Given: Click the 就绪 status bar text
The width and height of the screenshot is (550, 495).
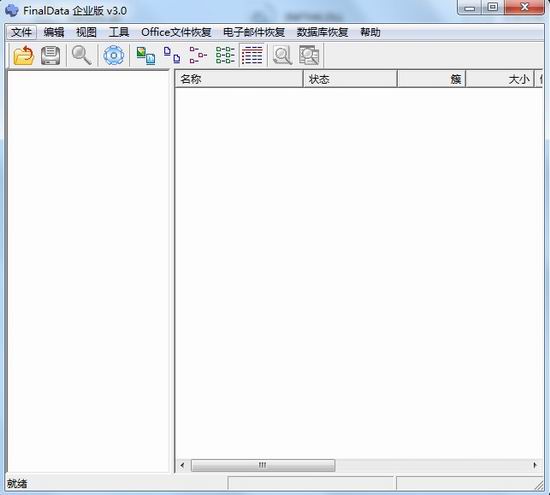Looking at the screenshot, I should tap(17, 484).
